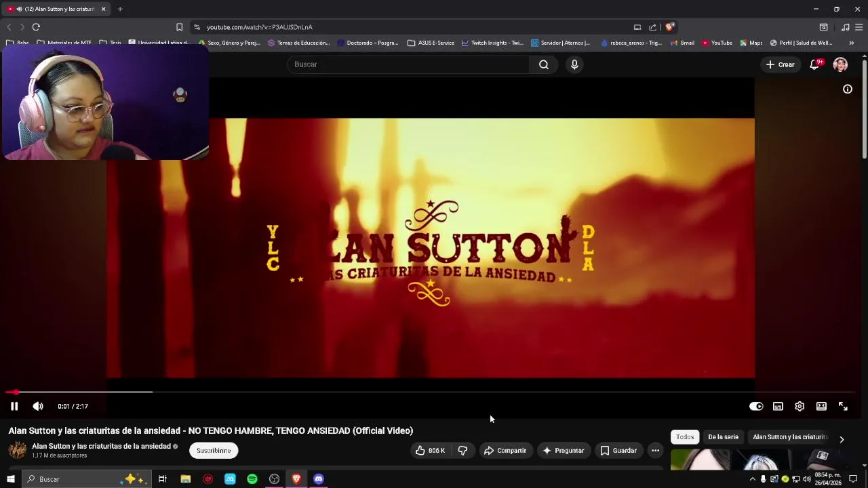Dislike the video
868x488 pixels.
[x=462, y=450]
